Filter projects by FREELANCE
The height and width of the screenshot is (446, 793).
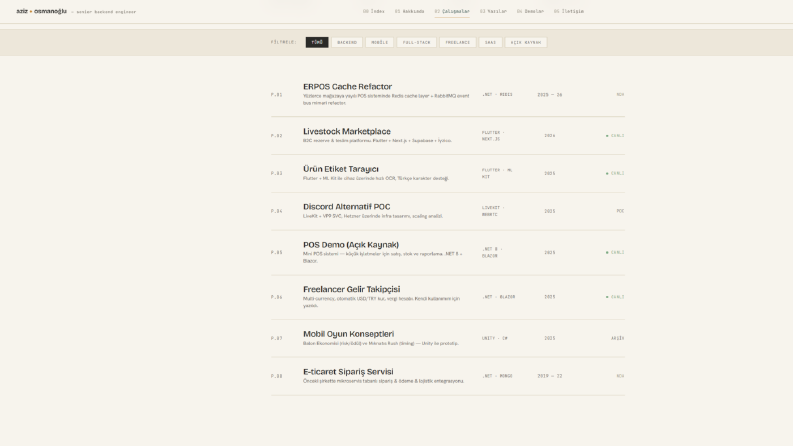pyautogui.click(x=458, y=42)
